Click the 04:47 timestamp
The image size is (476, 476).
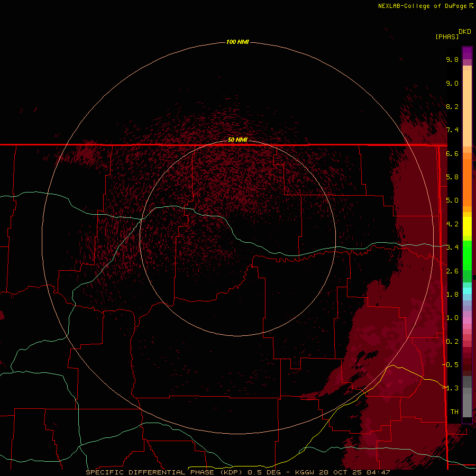[378, 472]
